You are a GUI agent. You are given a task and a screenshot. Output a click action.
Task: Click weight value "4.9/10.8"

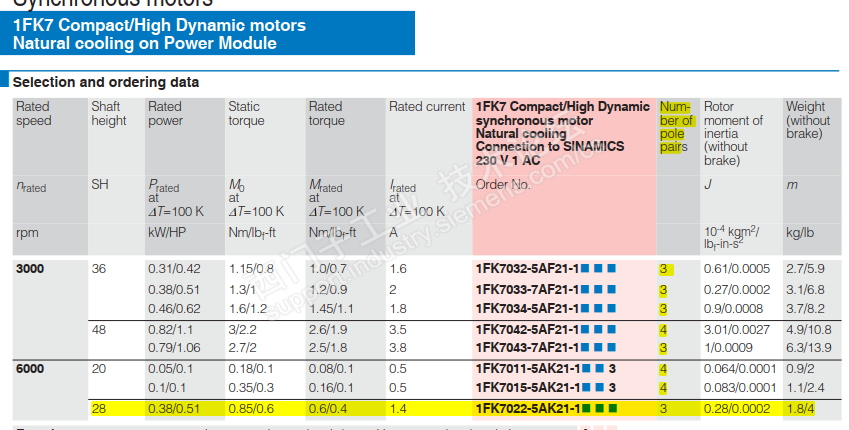[808, 329]
